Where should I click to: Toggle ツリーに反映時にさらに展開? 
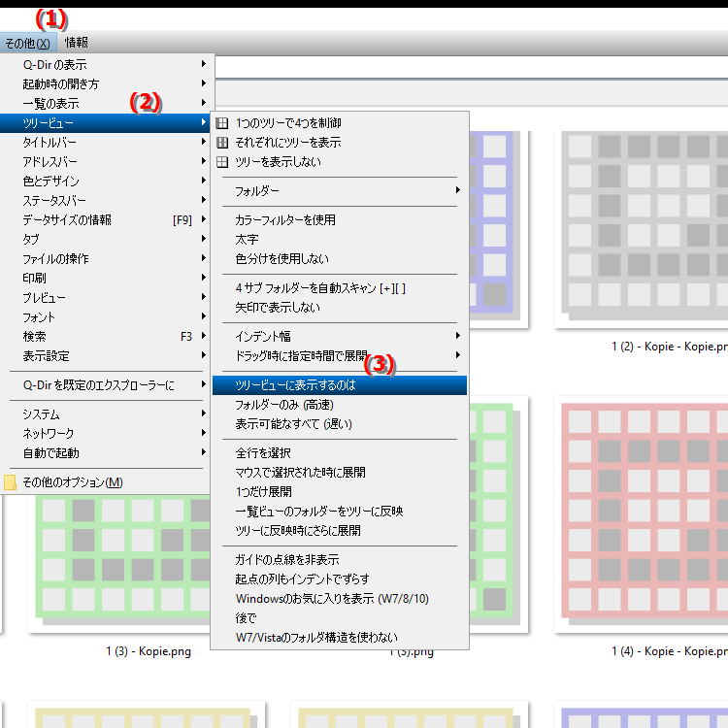pos(340,531)
